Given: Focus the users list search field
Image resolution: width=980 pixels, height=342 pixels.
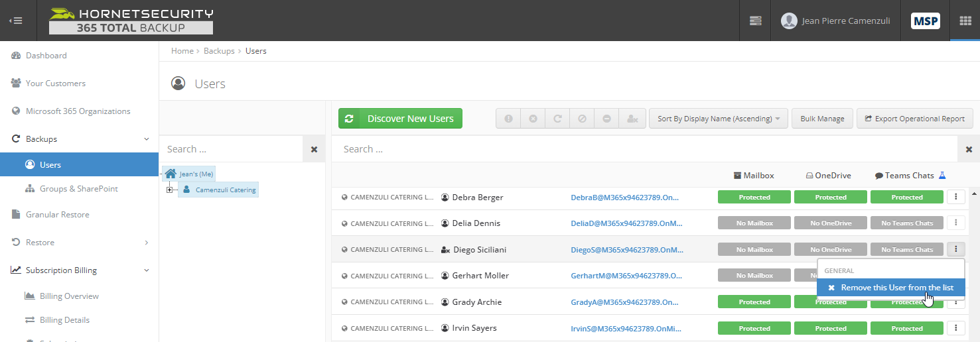Looking at the screenshot, I should [644, 149].
